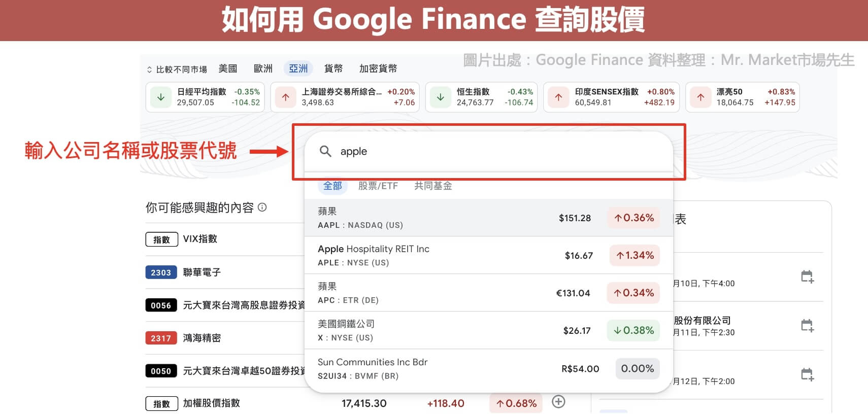Click the R$54.00 price

pyautogui.click(x=580, y=369)
